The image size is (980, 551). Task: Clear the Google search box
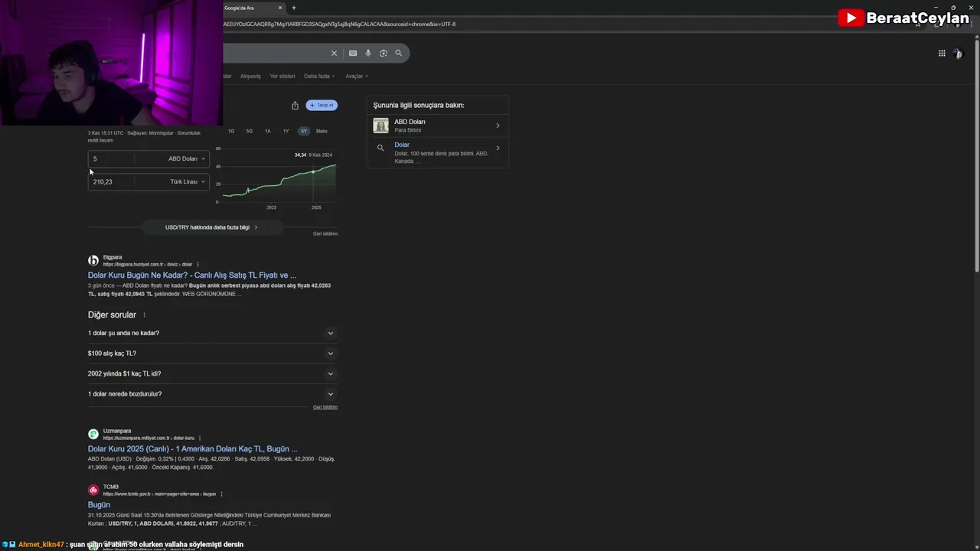pyautogui.click(x=334, y=53)
